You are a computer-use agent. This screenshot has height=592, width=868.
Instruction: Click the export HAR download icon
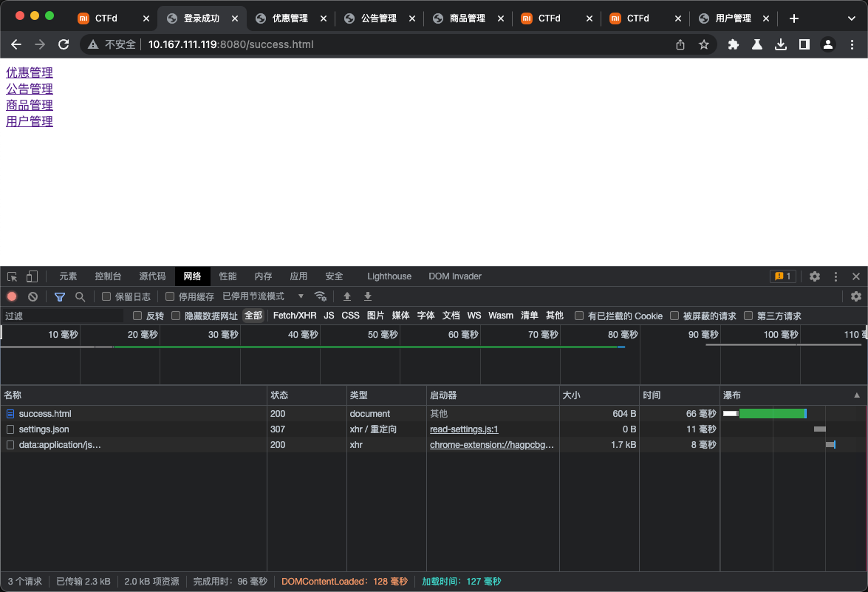[368, 296]
